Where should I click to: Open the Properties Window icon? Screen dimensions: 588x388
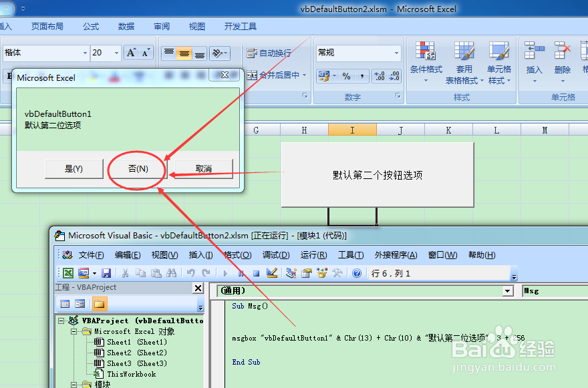point(307,273)
